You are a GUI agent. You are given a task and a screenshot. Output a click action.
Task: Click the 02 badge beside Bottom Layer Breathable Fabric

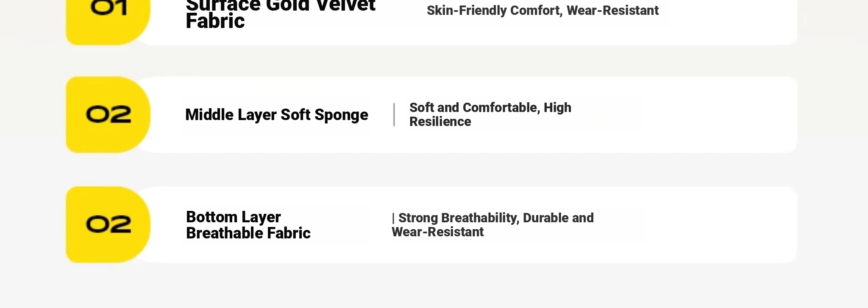point(108,224)
